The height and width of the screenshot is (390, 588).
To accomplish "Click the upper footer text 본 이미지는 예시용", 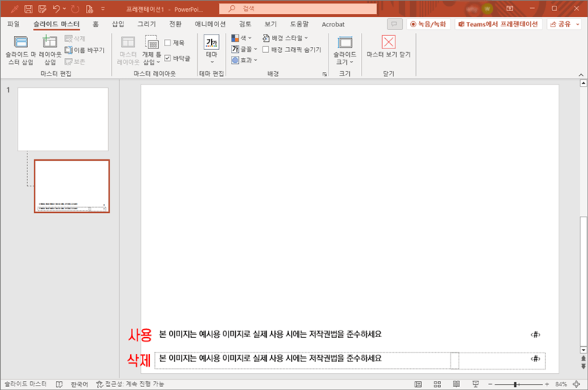I will pos(270,334).
